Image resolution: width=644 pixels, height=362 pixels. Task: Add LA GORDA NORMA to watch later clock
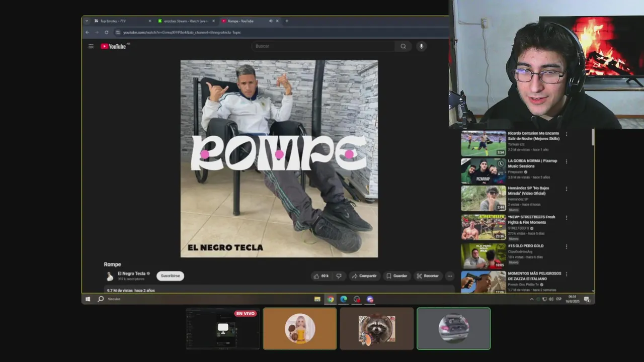(501, 164)
